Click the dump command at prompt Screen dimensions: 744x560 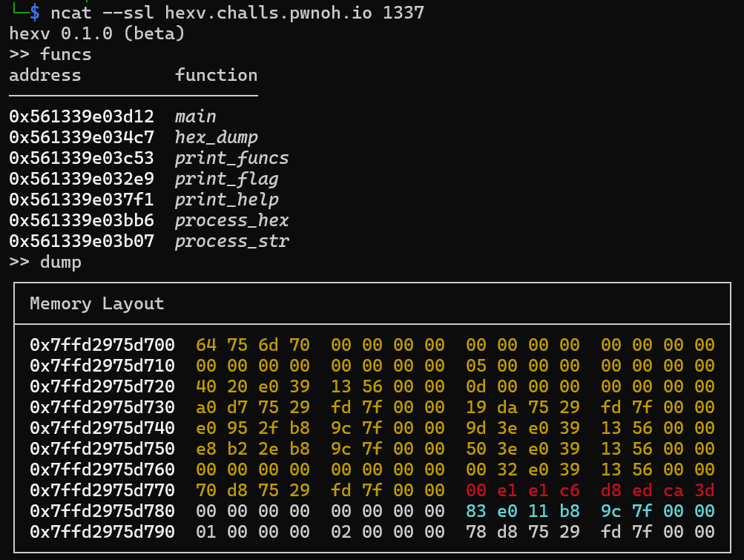click(61, 263)
